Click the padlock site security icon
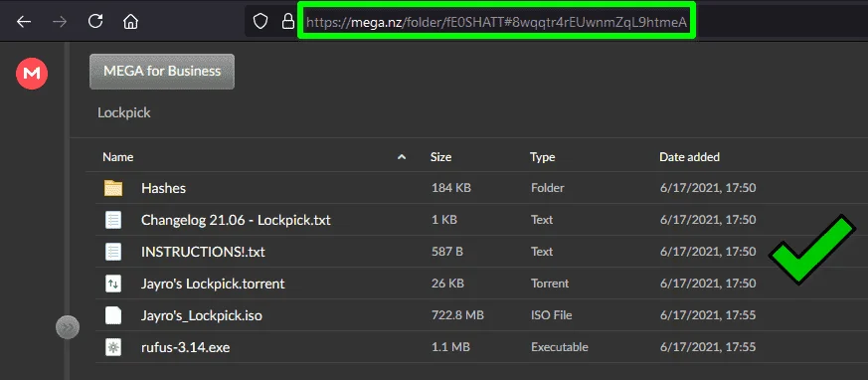The image size is (868, 380). coord(288,22)
